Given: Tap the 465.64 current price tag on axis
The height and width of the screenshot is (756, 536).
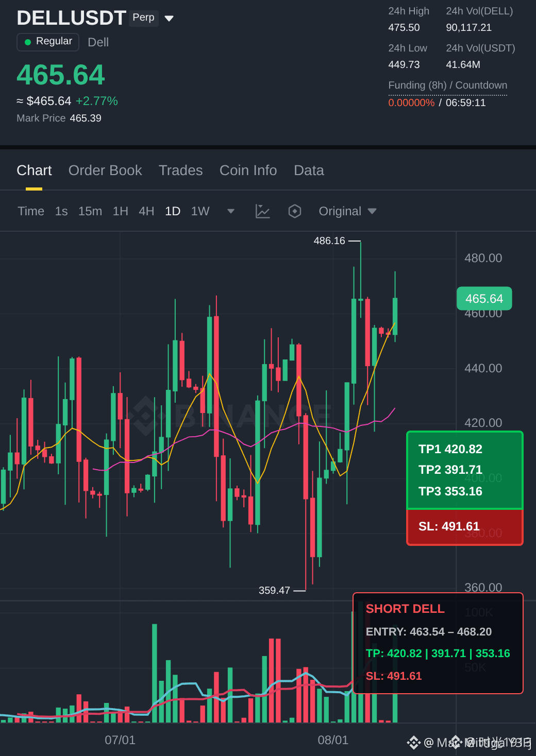Looking at the screenshot, I should pos(484,299).
